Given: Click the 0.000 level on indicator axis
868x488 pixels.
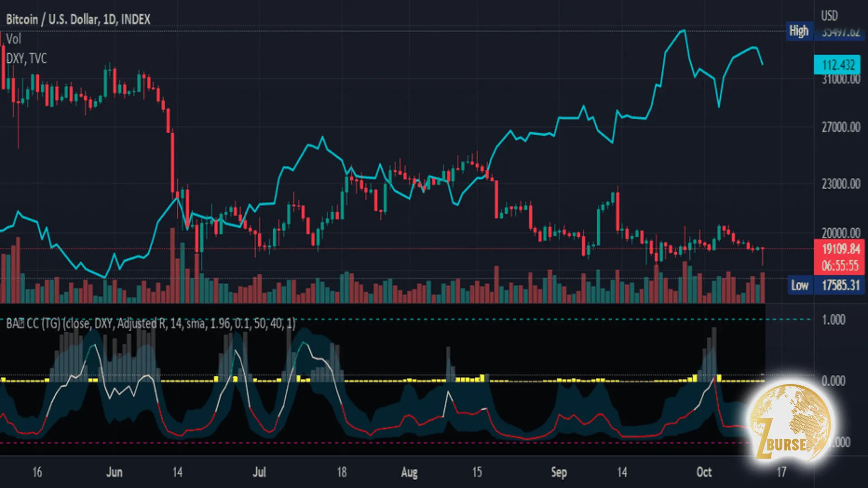Looking at the screenshot, I should pos(833,381).
